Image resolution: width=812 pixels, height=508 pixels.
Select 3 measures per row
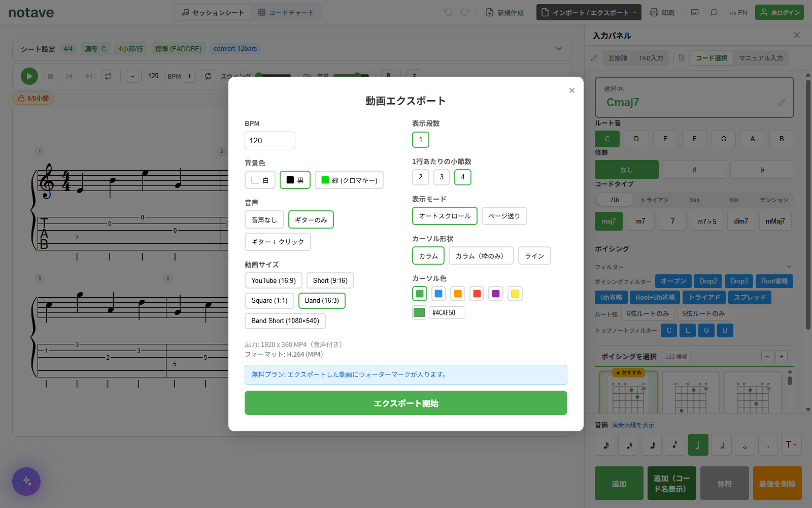442,177
